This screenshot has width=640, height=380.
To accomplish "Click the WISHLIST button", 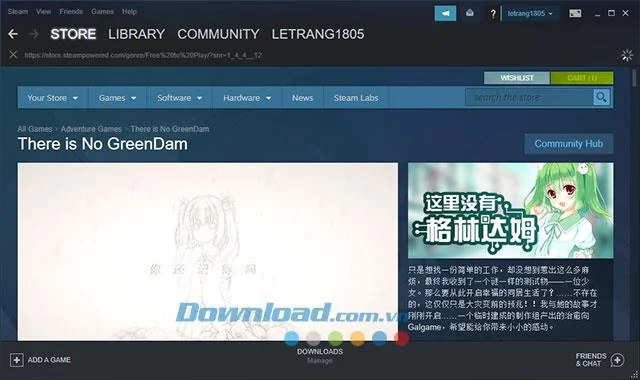I will (517, 78).
